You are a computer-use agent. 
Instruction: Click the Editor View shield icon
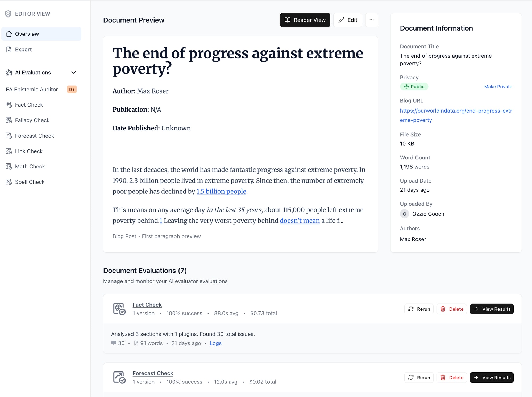coord(8,14)
